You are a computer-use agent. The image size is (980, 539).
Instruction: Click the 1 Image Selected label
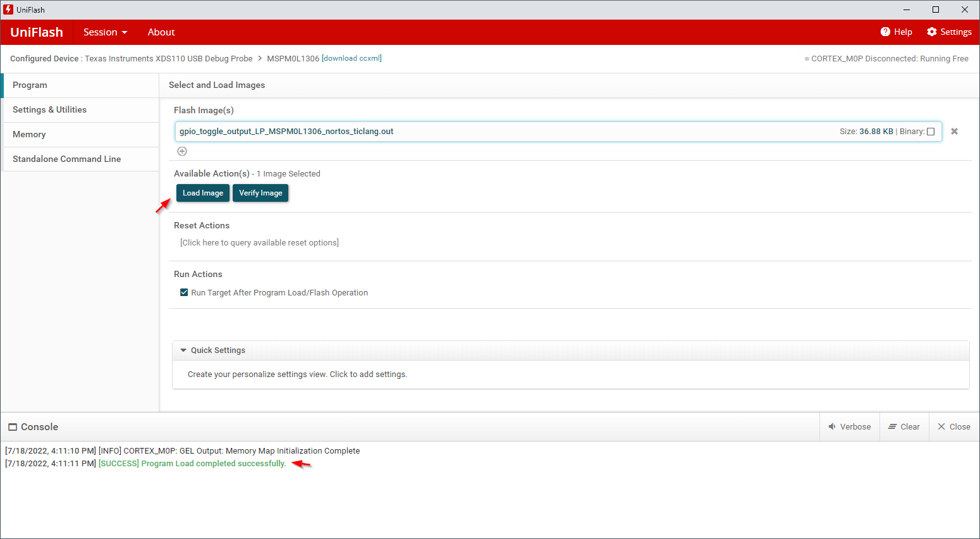pos(288,174)
